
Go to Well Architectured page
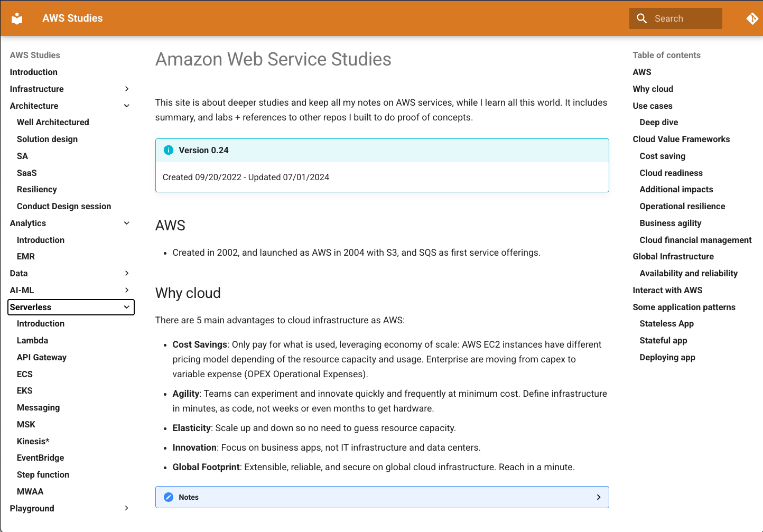[53, 122]
